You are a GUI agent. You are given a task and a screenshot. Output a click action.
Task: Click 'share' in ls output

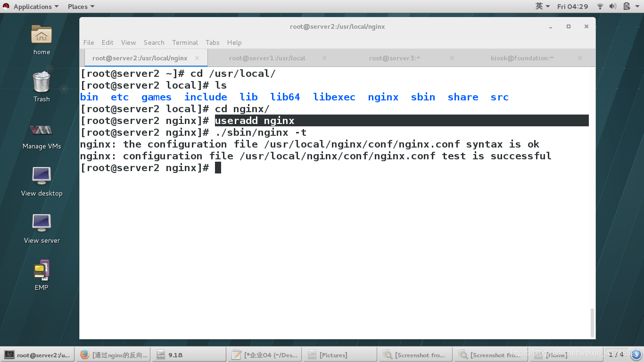coord(463,97)
